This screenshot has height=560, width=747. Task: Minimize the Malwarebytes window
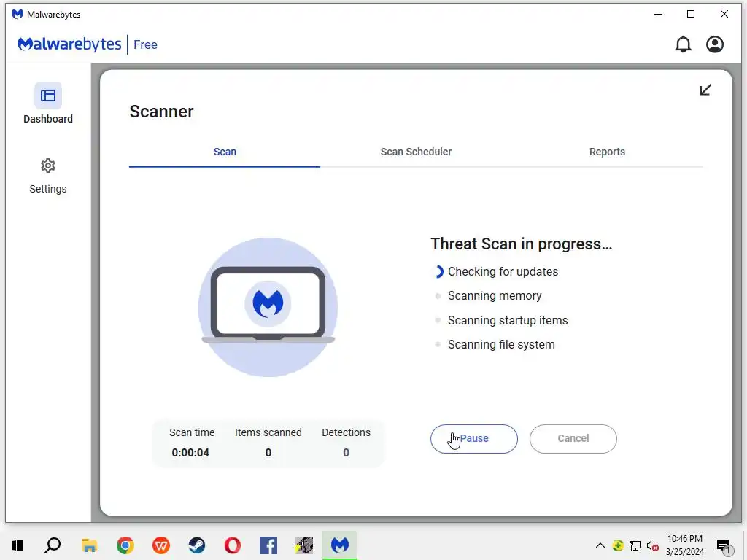point(658,15)
